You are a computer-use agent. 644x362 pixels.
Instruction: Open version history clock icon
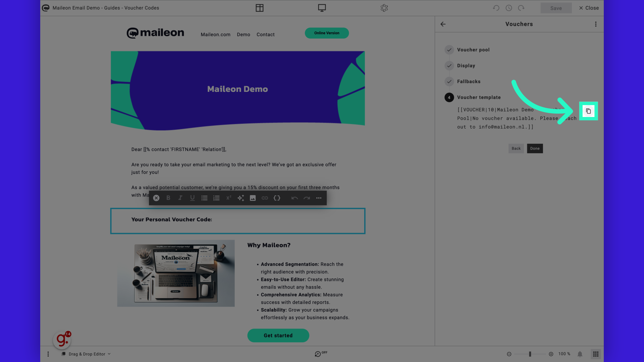509,8
